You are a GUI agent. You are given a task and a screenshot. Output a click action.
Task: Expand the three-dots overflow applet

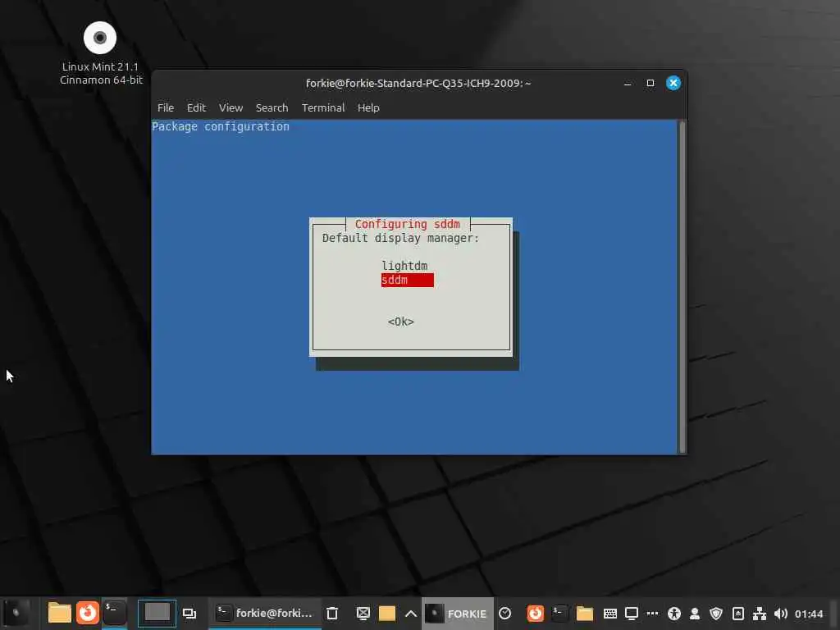point(652,613)
